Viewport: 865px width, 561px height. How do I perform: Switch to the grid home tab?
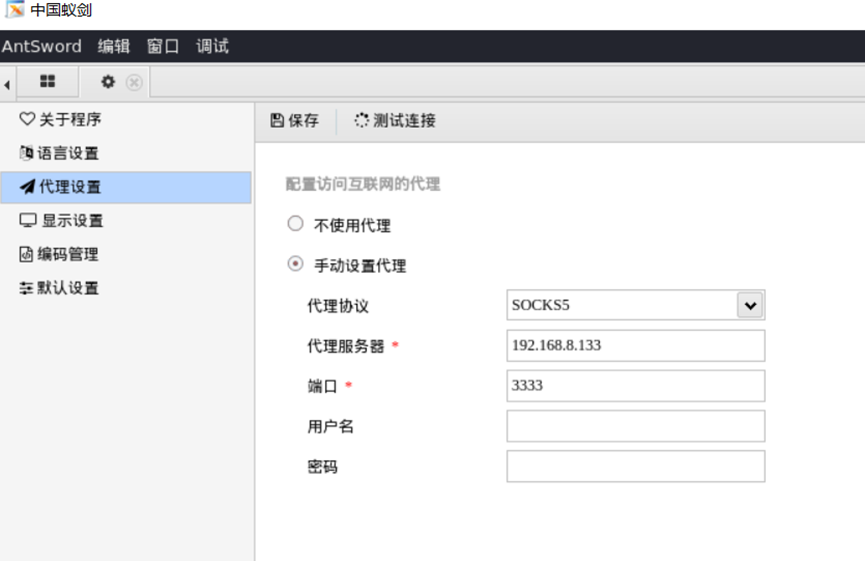pos(47,82)
